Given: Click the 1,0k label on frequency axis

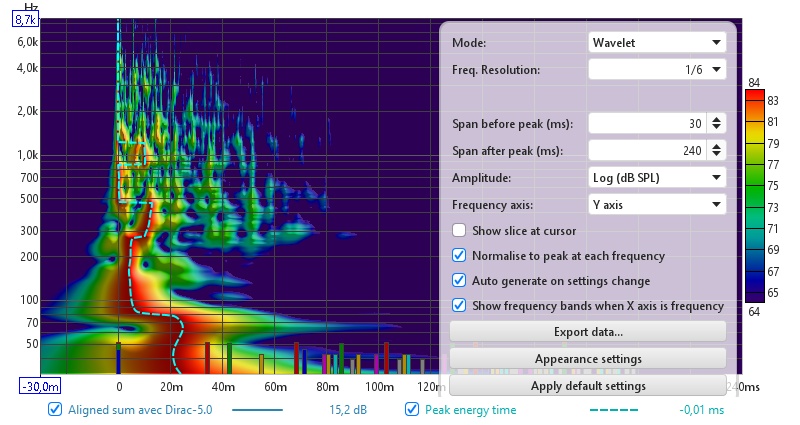Looking at the screenshot, I should [x=28, y=155].
